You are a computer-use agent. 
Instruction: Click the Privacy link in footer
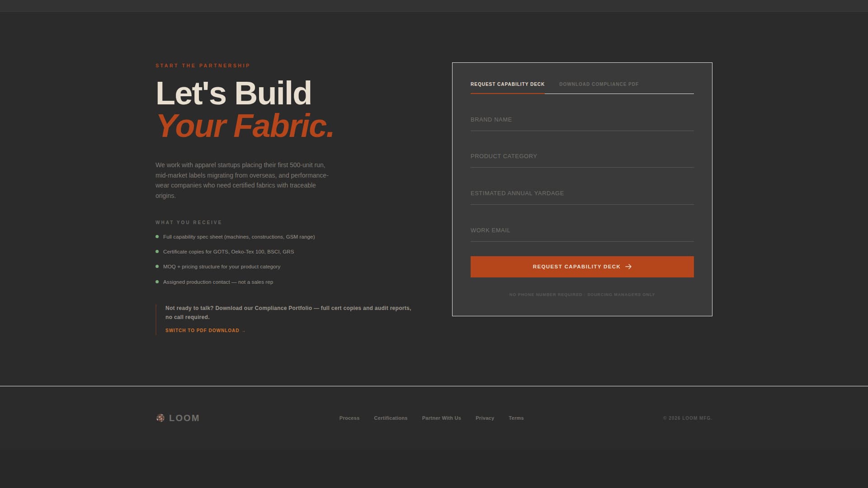pos(485,418)
